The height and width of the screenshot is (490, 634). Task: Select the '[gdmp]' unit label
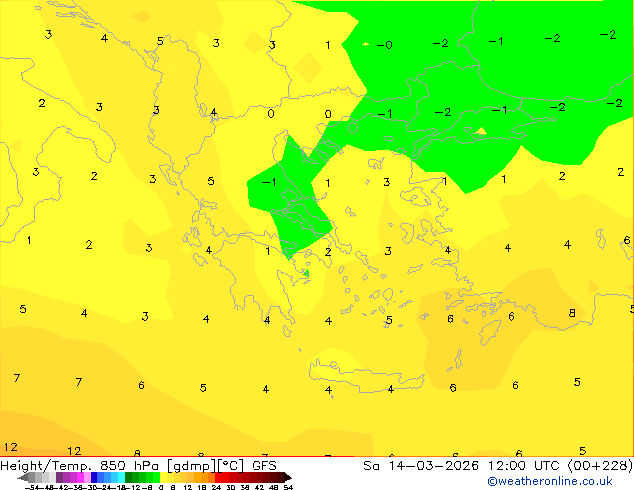pos(191,466)
